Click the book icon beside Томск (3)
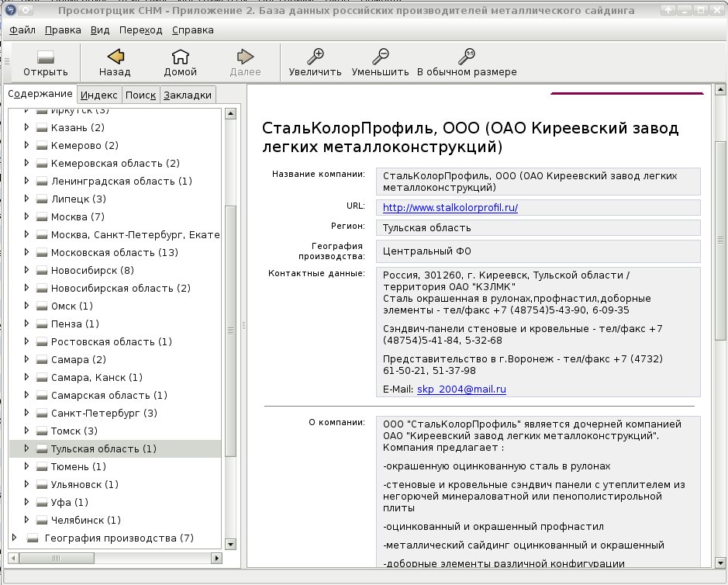The height and width of the screenshot is (585, 728). [42, 431]
